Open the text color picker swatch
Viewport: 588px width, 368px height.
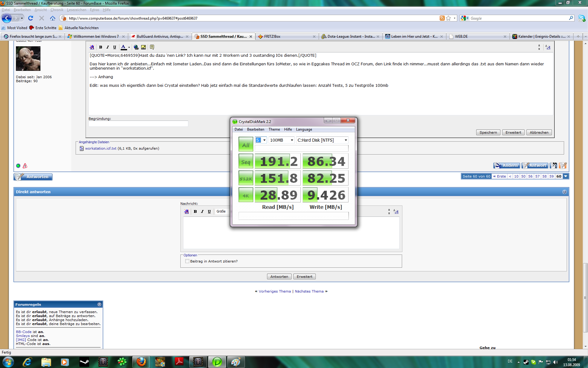point(123,47)
